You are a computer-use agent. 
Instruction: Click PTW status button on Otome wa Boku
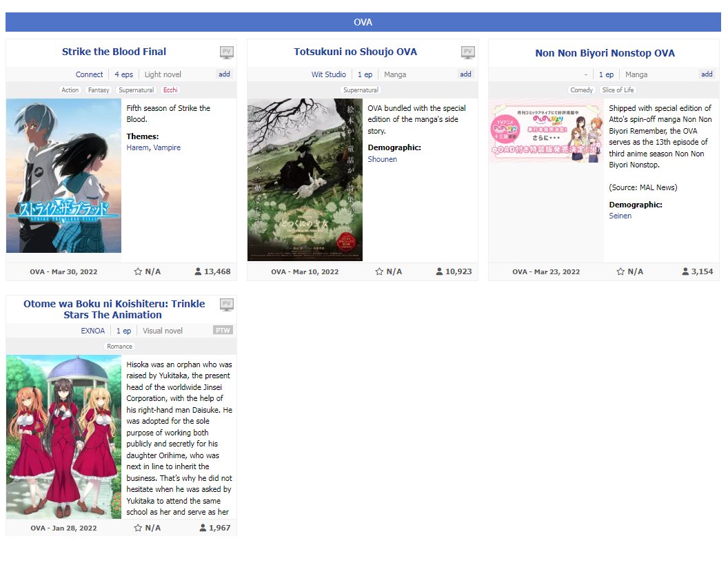pos(223,331)
